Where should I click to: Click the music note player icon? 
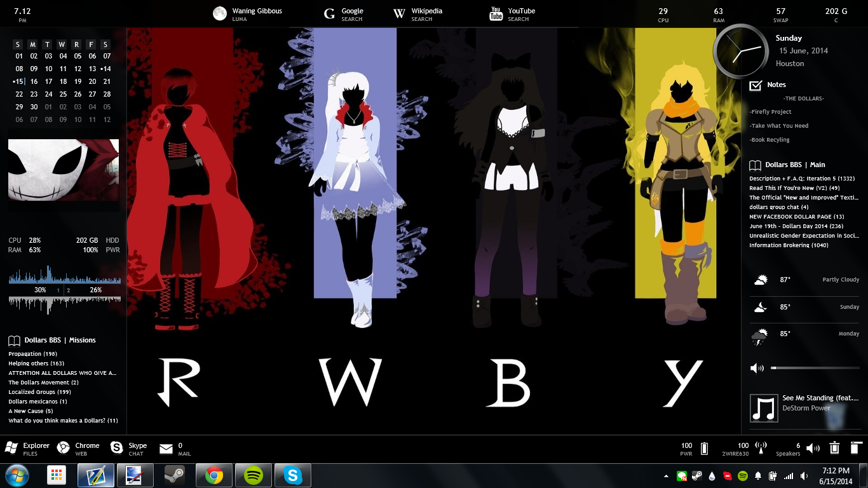tap(764, 408)
